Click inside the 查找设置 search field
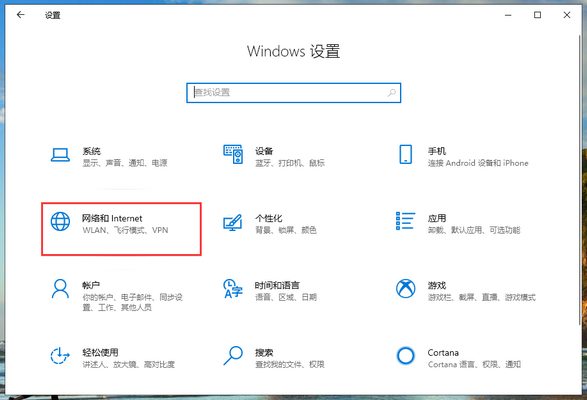The height and width of the screenshot is (400, 587). [294, 93]
